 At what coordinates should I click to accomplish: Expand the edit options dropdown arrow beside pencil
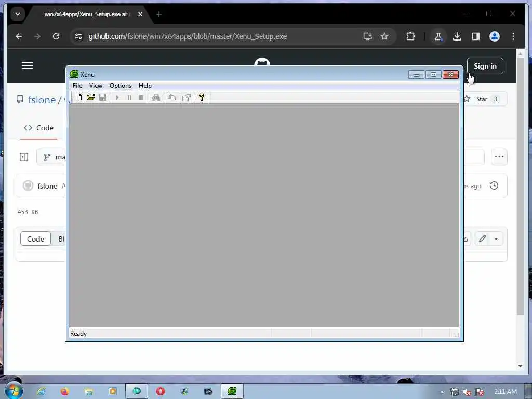496,238
